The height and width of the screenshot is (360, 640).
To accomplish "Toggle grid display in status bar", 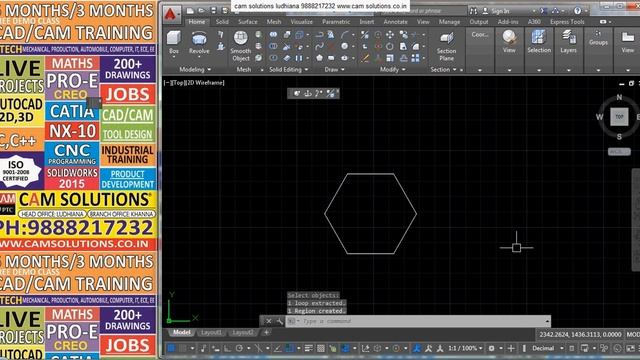I will 171,348.
